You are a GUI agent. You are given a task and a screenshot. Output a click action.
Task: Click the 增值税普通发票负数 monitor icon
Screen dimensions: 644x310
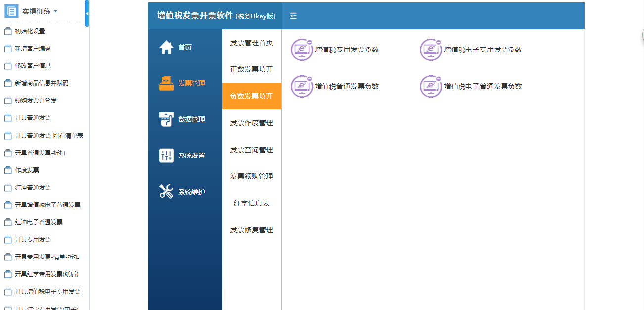302,86
